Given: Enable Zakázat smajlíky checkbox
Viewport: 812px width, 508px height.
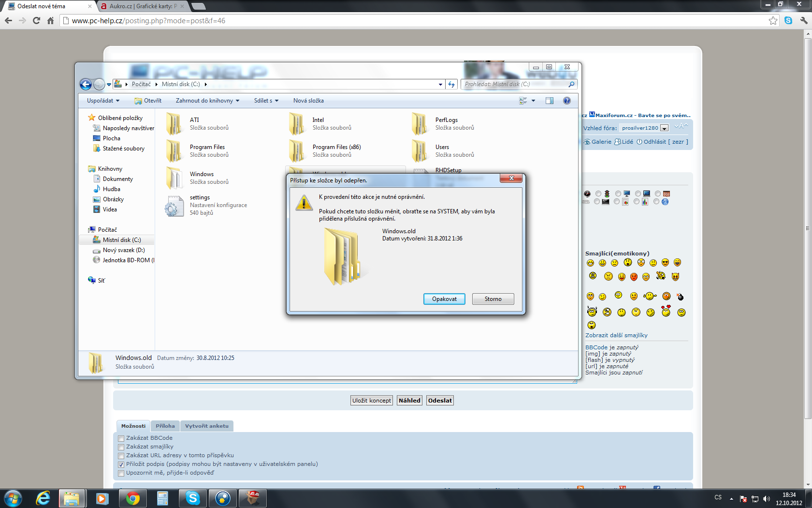Looking at the screenshot, I should coord(121,447).
